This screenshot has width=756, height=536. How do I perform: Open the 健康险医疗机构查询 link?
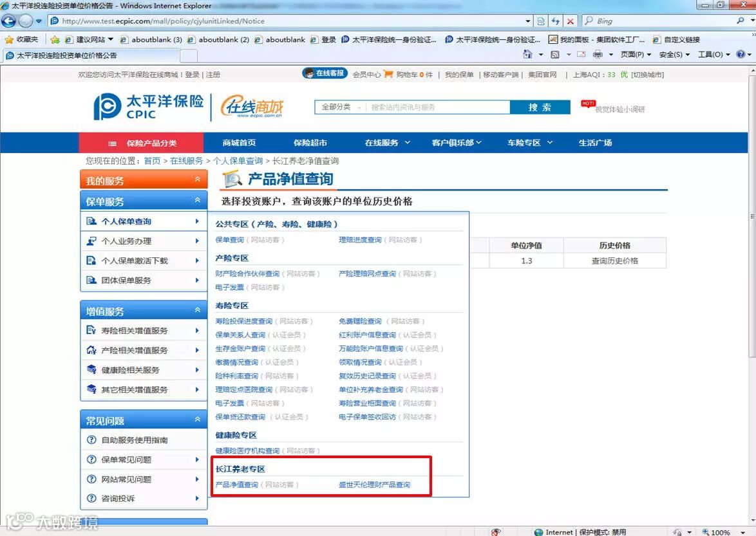pos(247,451)
